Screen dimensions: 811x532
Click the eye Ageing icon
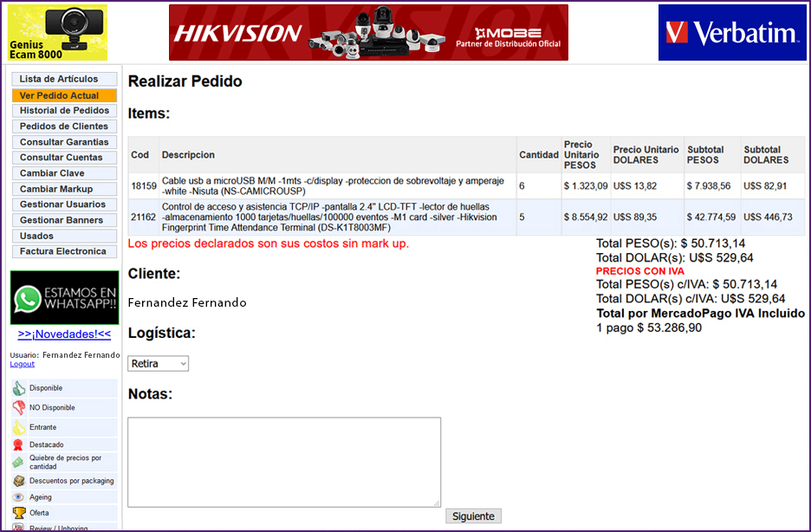pos(18,497)
